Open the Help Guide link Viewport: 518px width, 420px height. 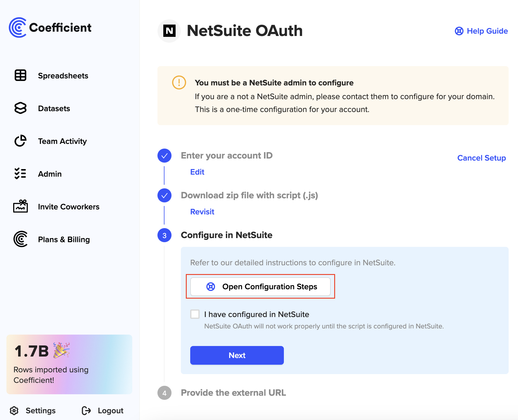click(481, 31)
